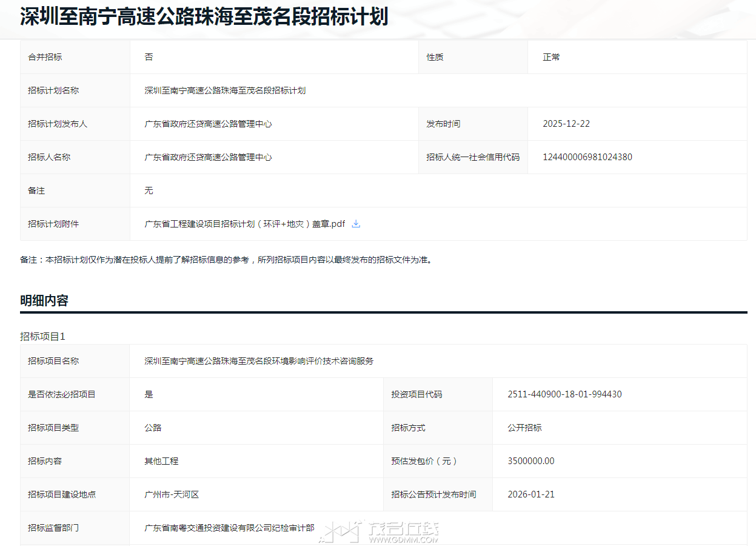Click the 备注 disclaimer paragraph below the table

pos(226,260)
